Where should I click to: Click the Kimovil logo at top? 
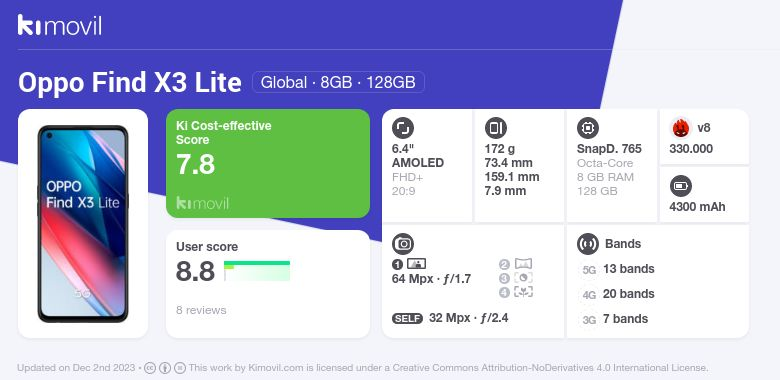pyautogui.click(x=60, y=25)
